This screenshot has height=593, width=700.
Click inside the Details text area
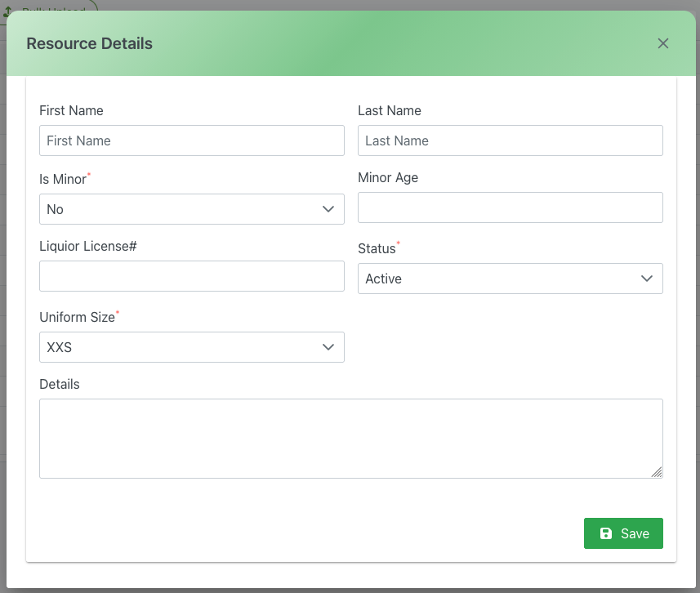351,438
